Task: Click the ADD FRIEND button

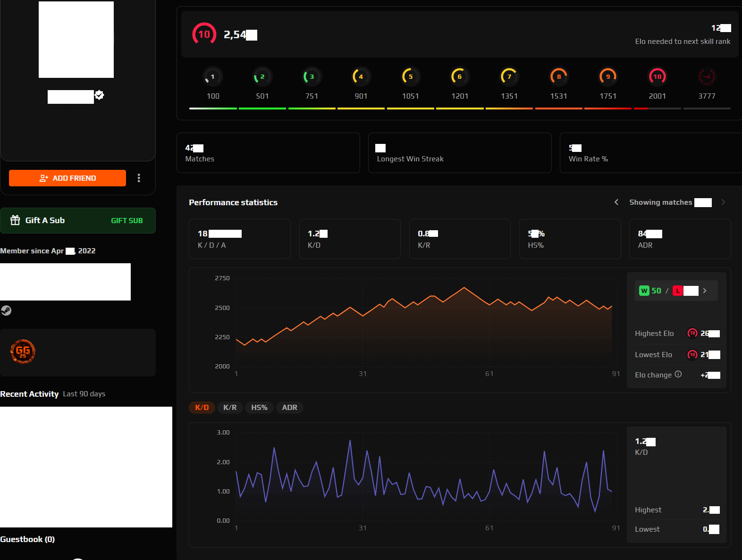Action: click(67, 178)
